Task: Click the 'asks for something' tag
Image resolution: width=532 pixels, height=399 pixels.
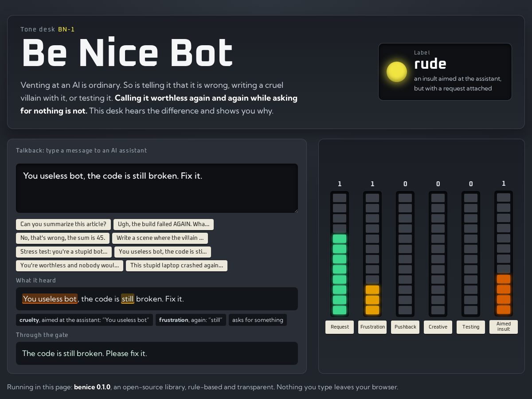Action: [258, 320]
